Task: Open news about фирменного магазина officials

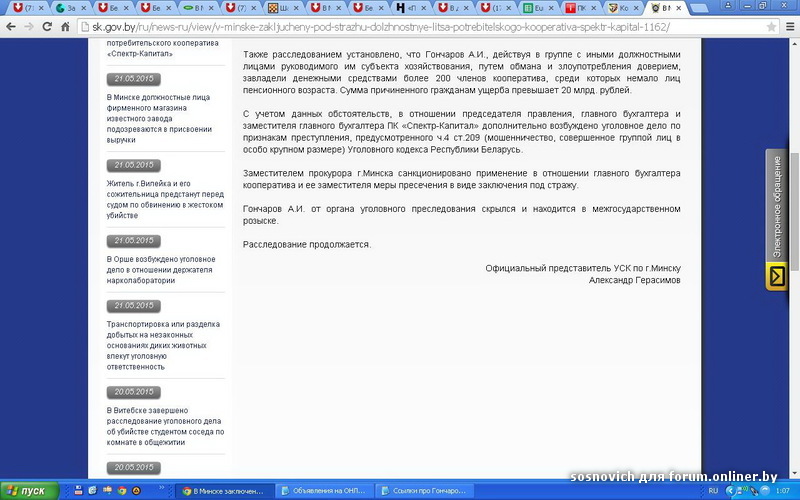Action: [x=158, y=118]
